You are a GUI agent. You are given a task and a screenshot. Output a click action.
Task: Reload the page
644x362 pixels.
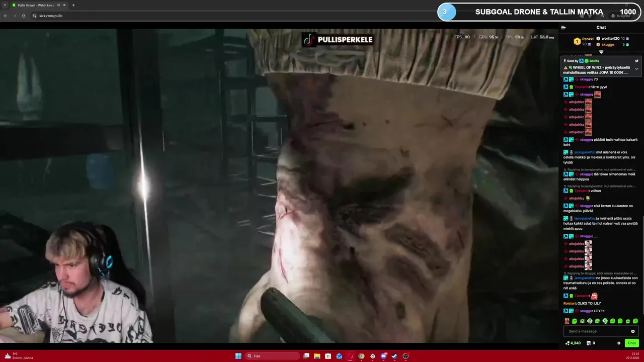(x=23, y=16)
